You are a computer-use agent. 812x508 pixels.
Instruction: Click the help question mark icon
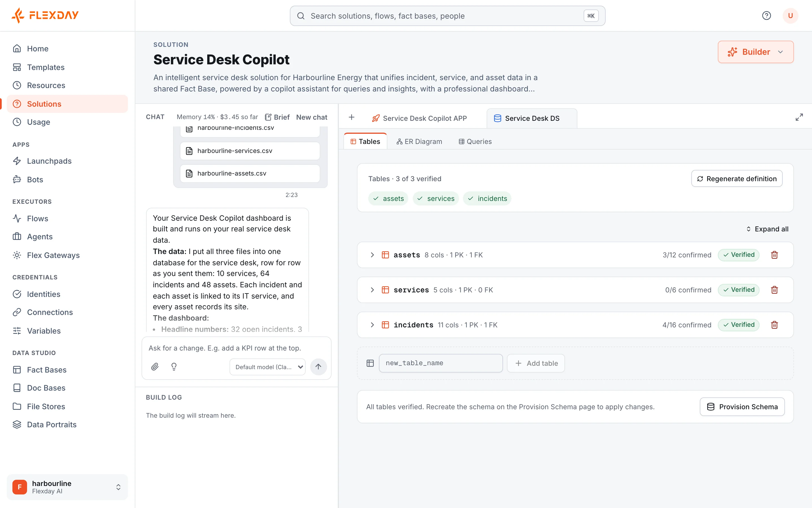point(766,16)
